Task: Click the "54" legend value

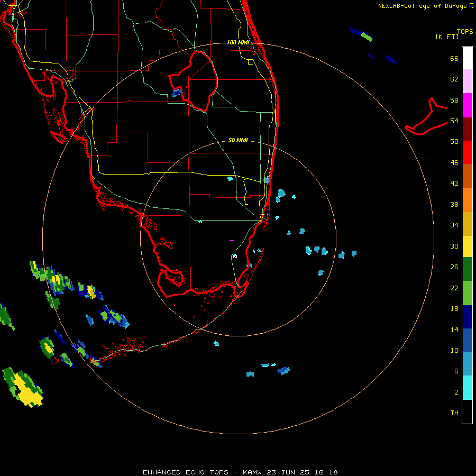Action: [x=454, y=121]
